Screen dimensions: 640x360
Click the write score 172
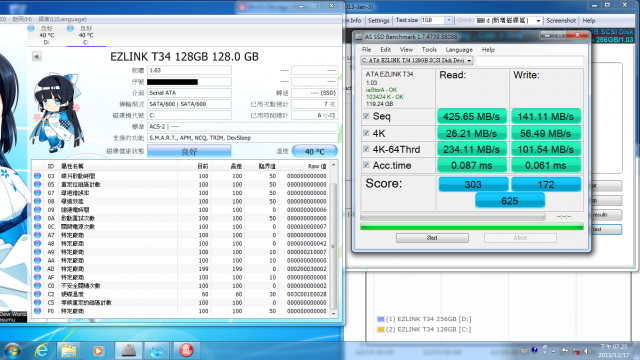click(546, 184)
